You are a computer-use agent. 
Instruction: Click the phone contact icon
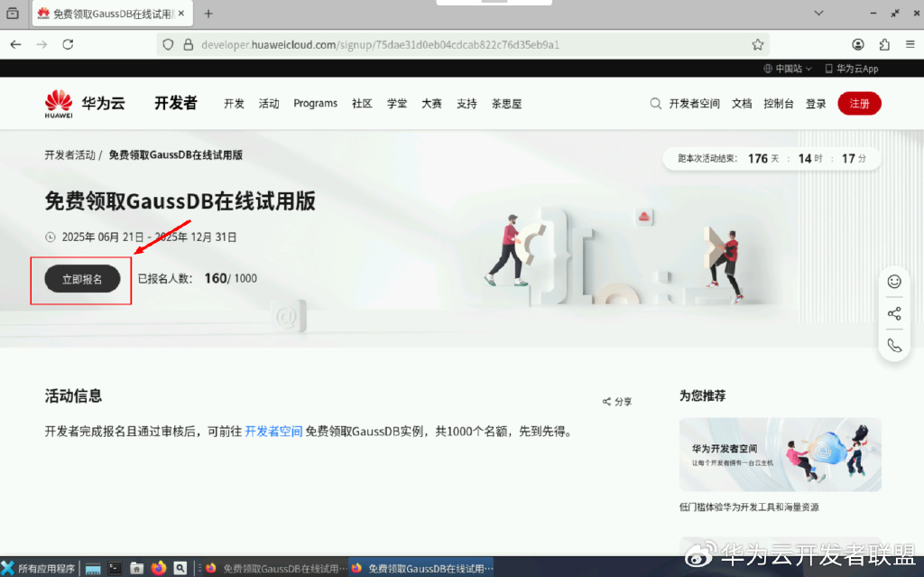point(894,345)
